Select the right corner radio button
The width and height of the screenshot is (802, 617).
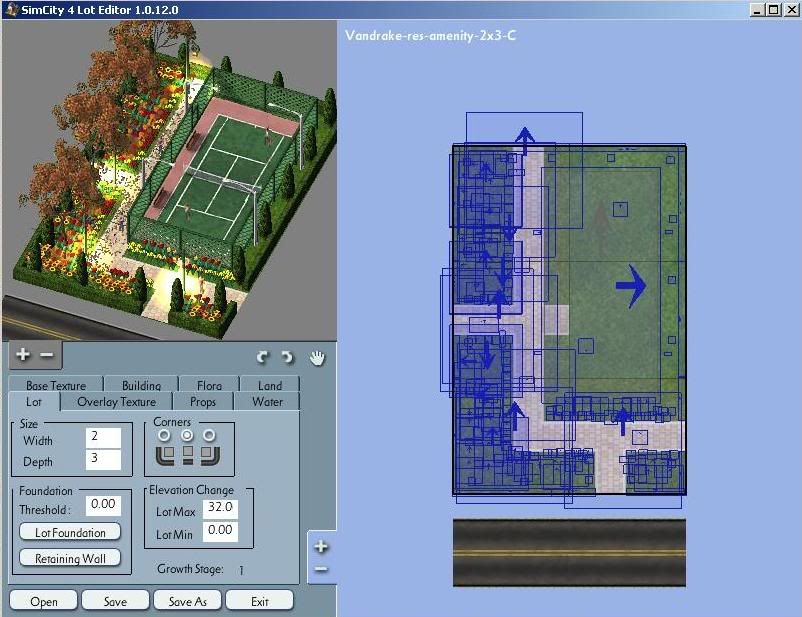(x=209, y=435)
